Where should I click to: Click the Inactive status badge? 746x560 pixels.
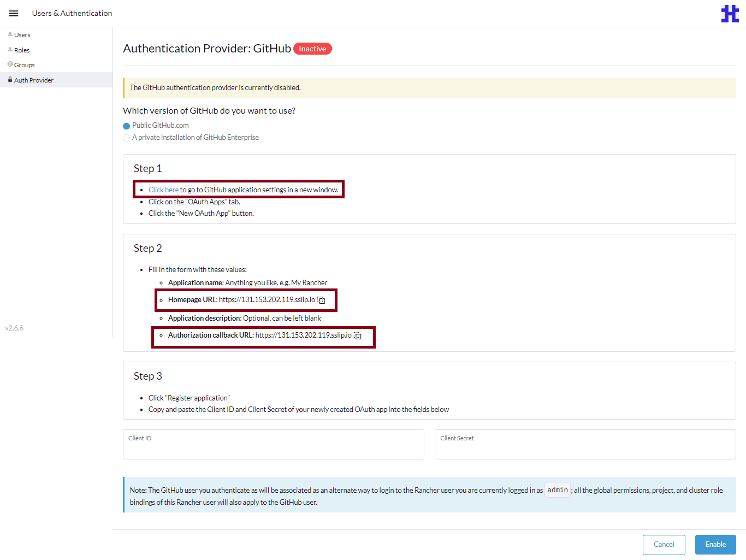point(312,49)
